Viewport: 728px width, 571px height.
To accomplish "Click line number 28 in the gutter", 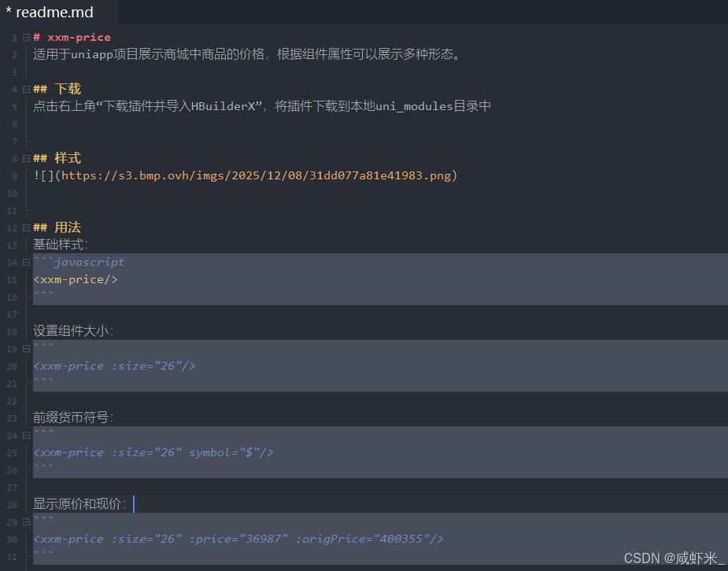I will click(x=12, y=505).
